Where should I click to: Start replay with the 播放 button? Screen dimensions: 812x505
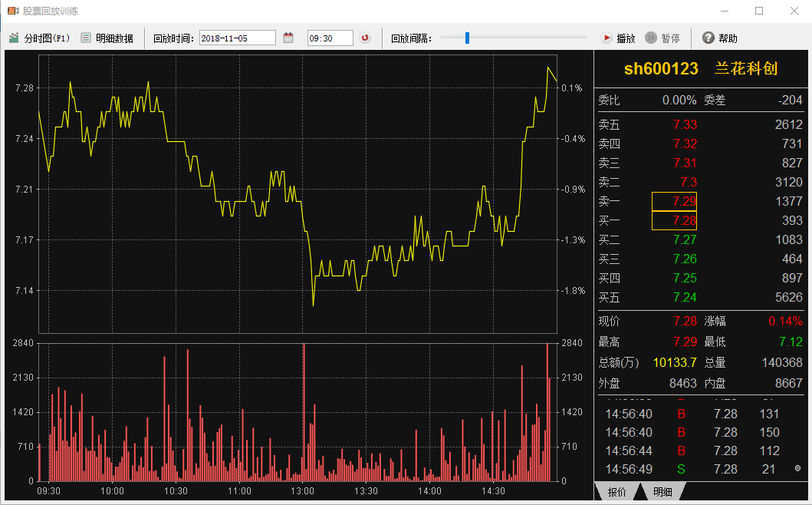[618, 38]
